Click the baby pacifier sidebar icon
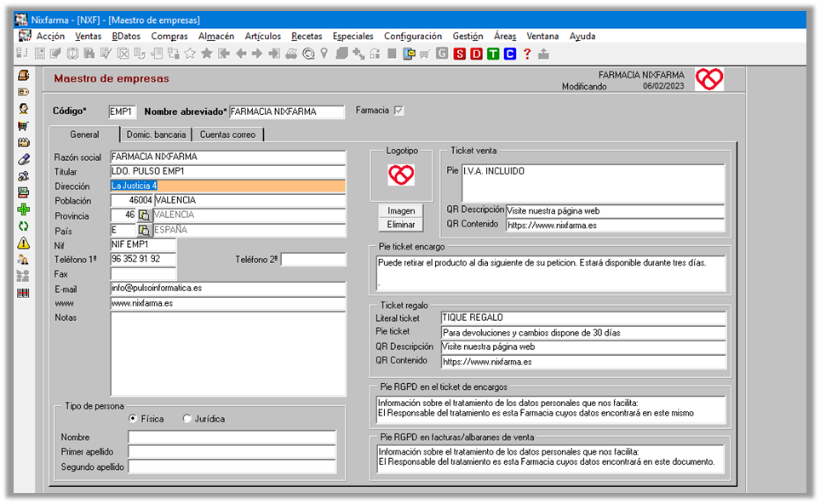820x504 pixels. coord(24,176)
